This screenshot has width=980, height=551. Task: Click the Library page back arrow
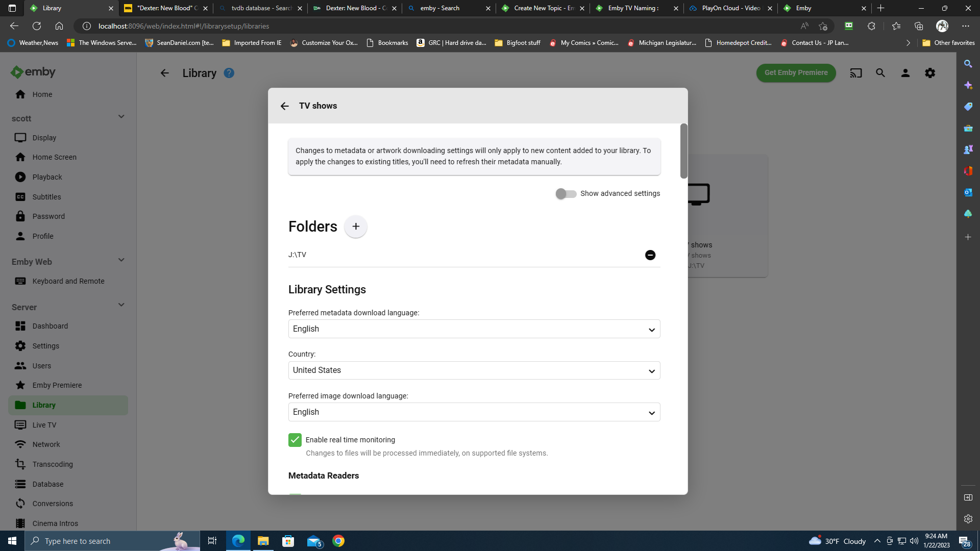(164, 73)
